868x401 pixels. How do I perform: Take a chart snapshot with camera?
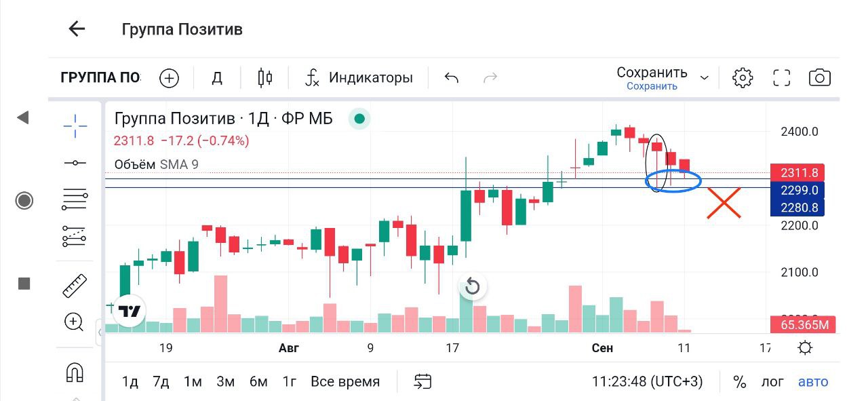[820, 78]
